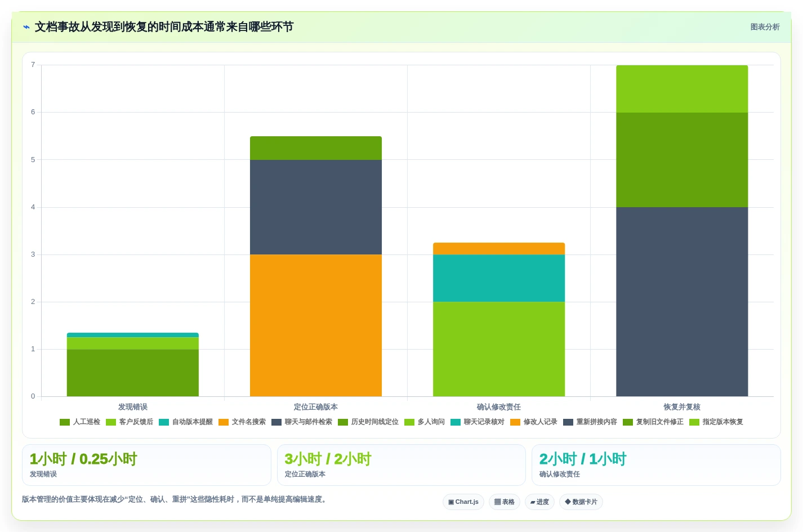Open the 1小时 / 0.25小时 stat card
The width and height of the screenshot is (803, 532).
(x=146, y=465)
